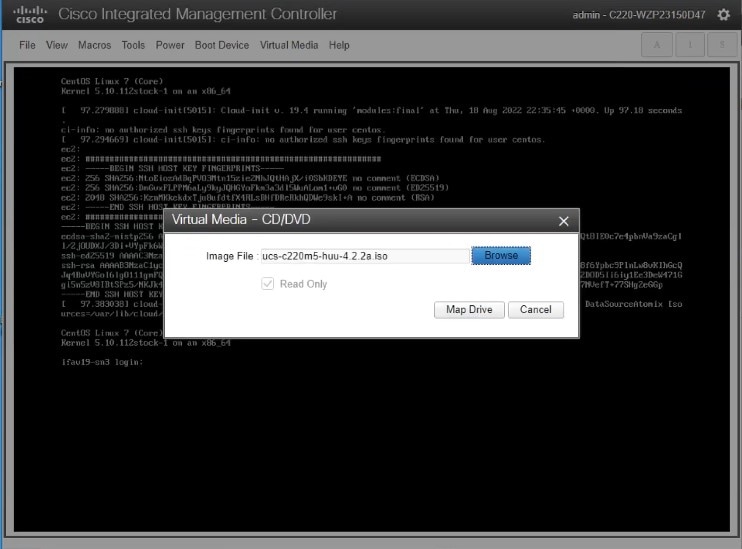Screen dimensions: 742x549
Task: Click the Map Drive button
Action: [x=469, y=310]
